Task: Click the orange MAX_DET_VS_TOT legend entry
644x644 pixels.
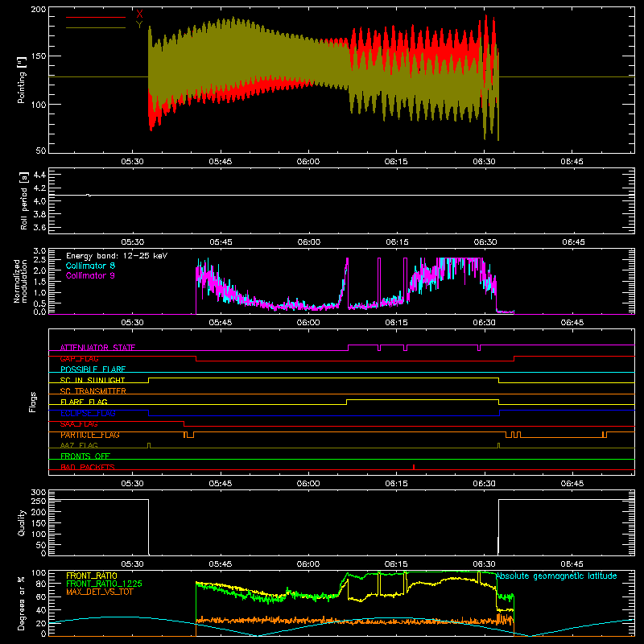Action: click(x=100, y=592)
